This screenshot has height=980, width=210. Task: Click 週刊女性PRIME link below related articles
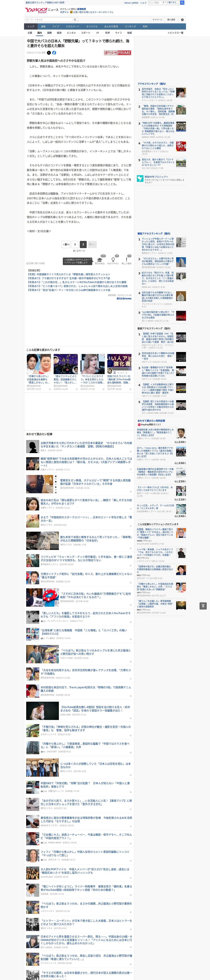click(x=124, y=299)
